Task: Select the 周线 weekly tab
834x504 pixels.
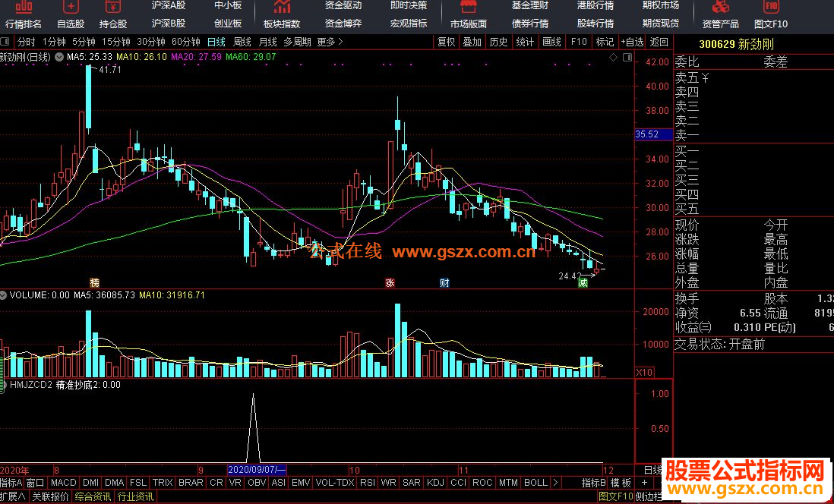Action: 242,42
